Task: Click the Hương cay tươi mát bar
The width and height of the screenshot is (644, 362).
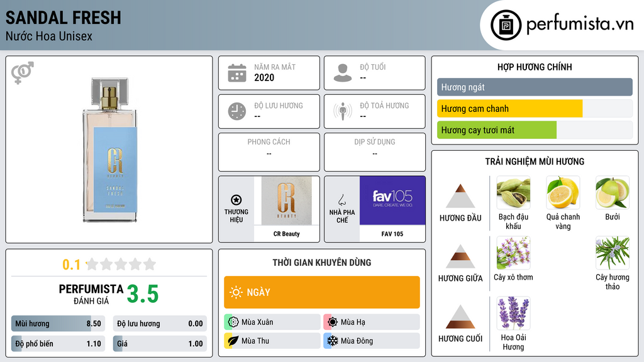Action: pyautogui.click(x=535, y=130)
